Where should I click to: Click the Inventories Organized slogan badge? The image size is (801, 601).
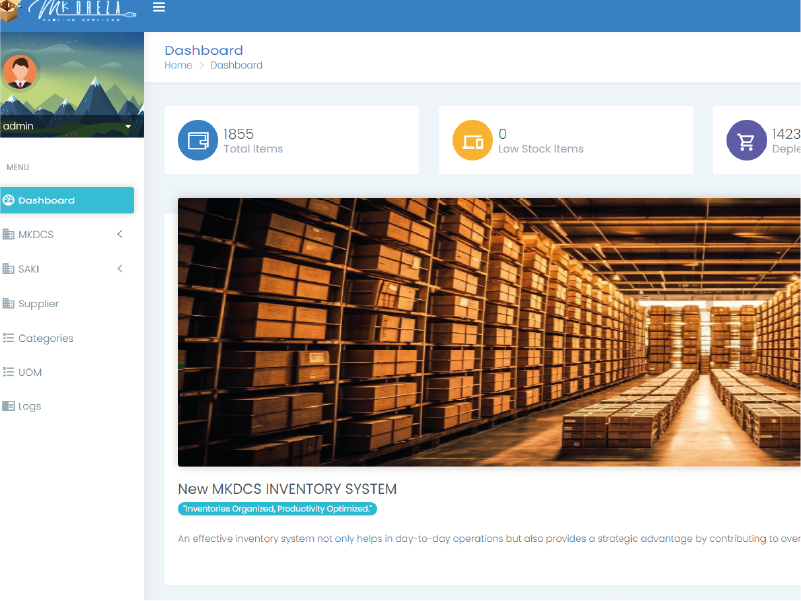pos(277,509)
